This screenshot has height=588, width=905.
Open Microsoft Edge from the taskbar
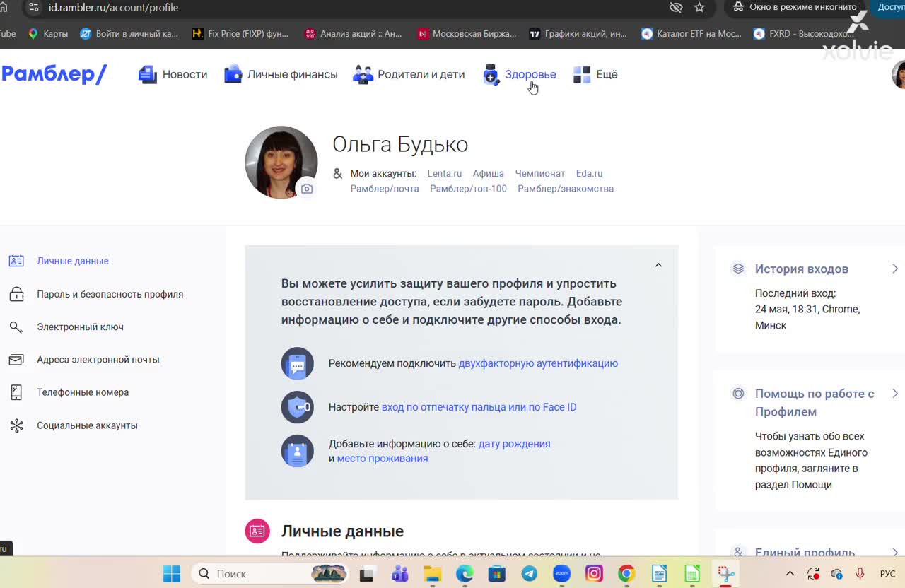pos(465,574)
